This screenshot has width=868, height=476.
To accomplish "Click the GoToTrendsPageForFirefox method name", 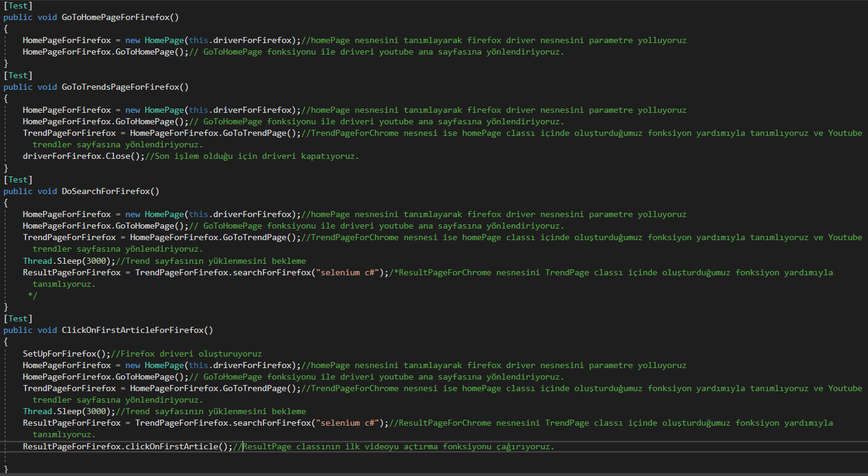I will tap(122, 86).
